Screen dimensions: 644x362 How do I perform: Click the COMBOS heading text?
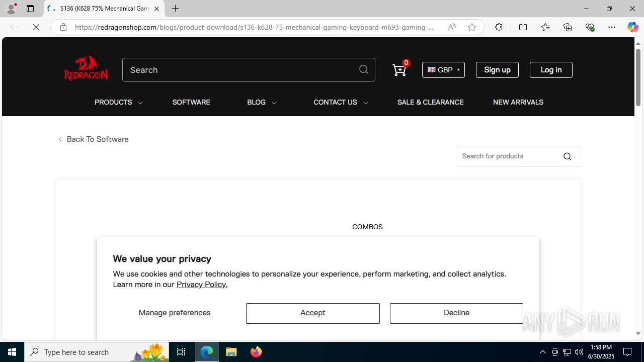[367, 227]
